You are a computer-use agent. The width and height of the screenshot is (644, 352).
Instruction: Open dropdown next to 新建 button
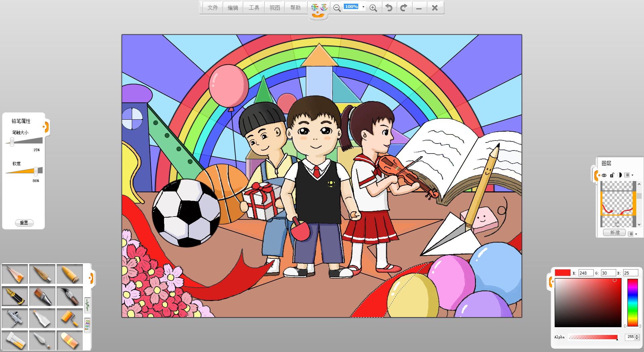632,234
